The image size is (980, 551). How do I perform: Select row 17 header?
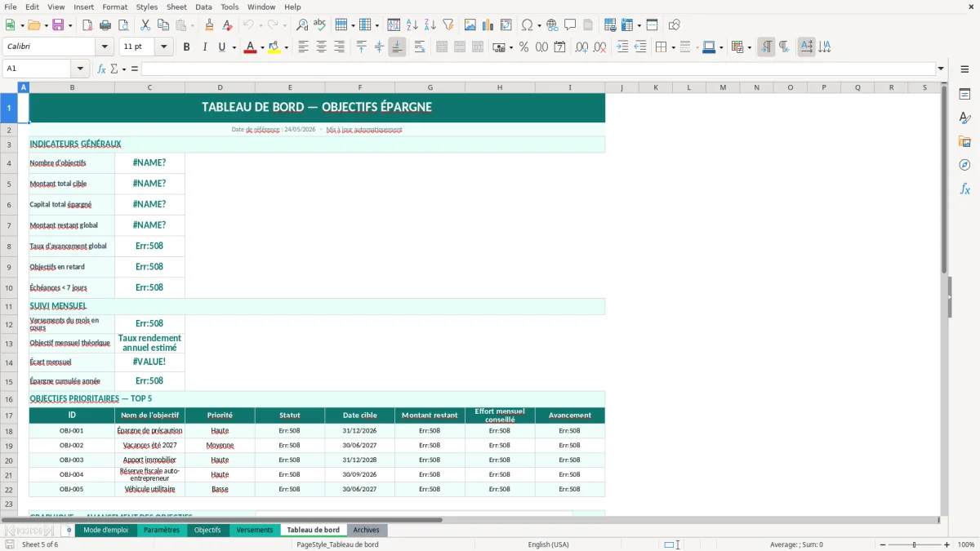9,415
